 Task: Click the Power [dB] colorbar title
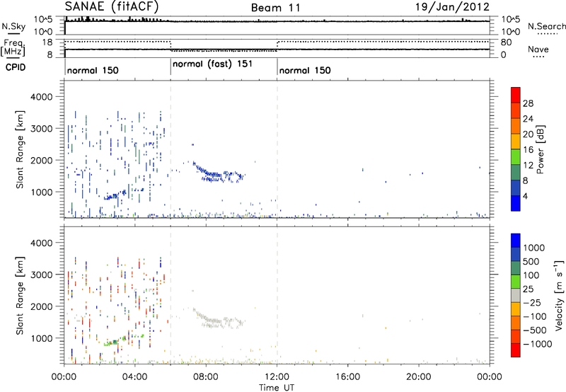(541, 149)
